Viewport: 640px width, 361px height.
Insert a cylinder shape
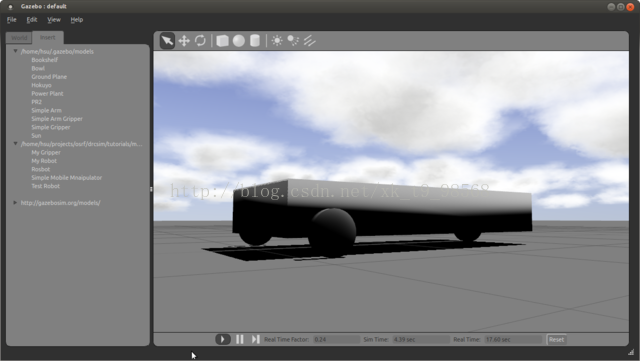click(x=255, y=40)
